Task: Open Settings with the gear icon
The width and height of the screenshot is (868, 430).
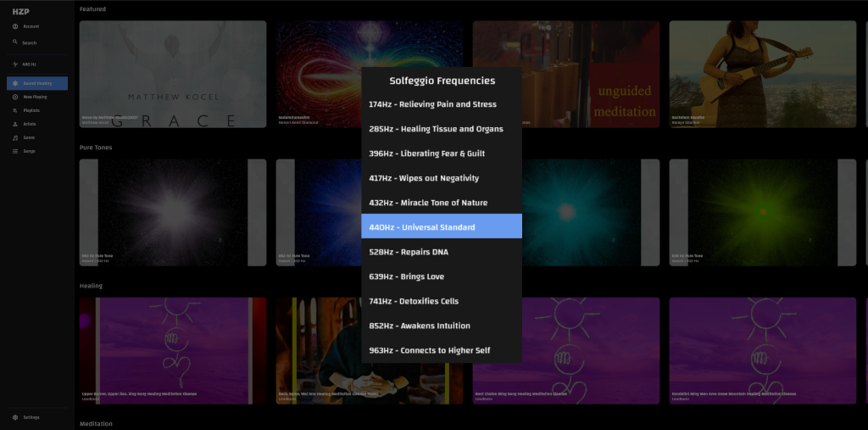Action: click(15, 417)
